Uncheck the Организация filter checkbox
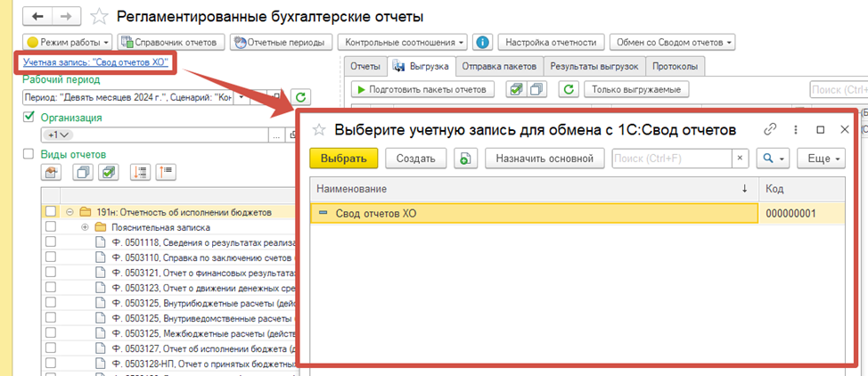868x376 pixels. (29, 118)
